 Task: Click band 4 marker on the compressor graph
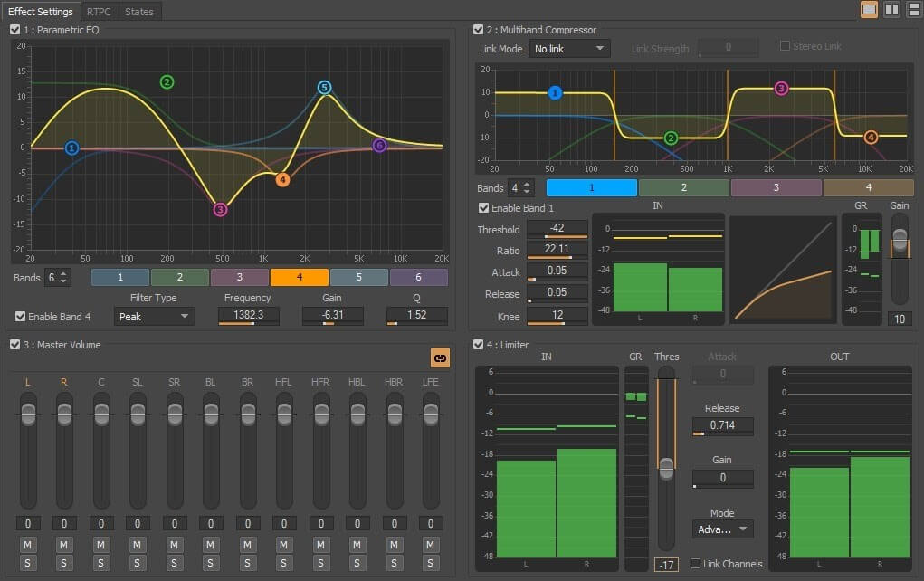(870, 138)
